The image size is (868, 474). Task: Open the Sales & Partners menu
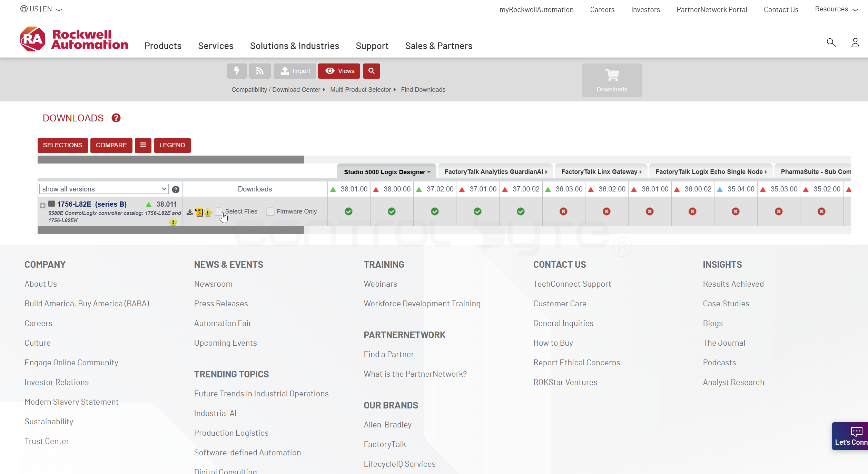(x=439, y=46)
